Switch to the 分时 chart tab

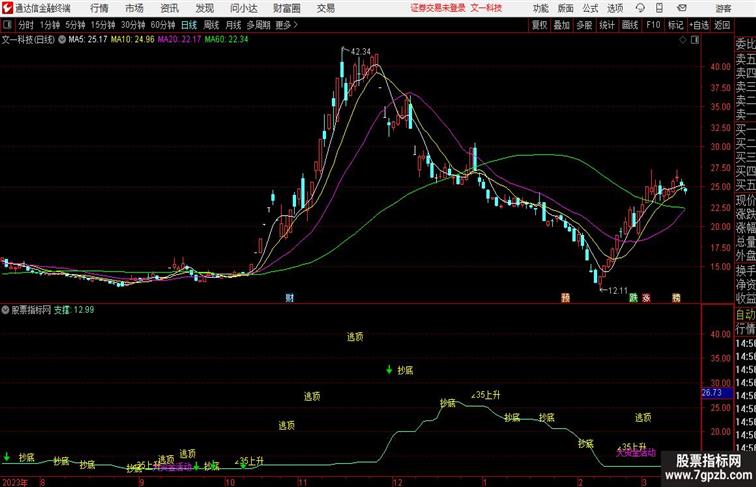(26, 25)
